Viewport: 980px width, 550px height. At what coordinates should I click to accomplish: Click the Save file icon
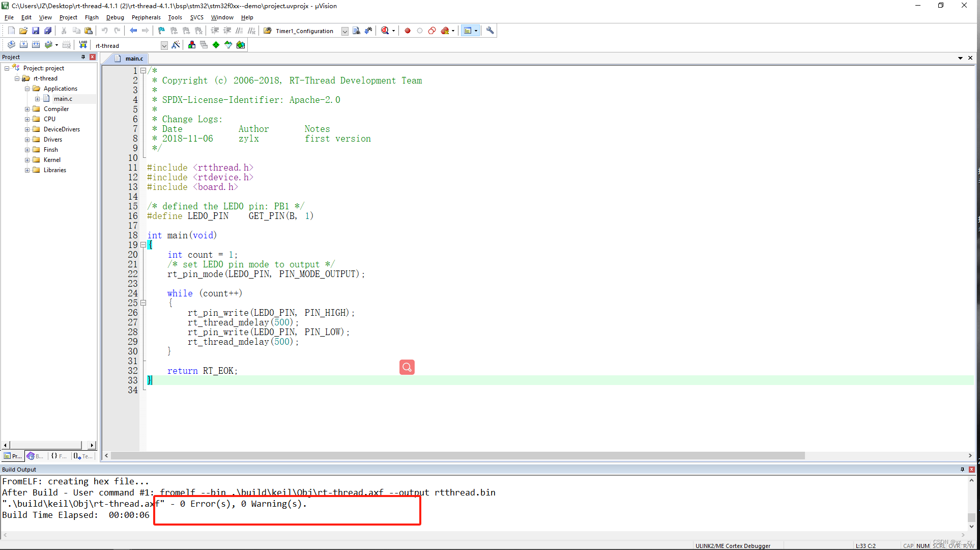pyautogui.click(x=36, y=31)
